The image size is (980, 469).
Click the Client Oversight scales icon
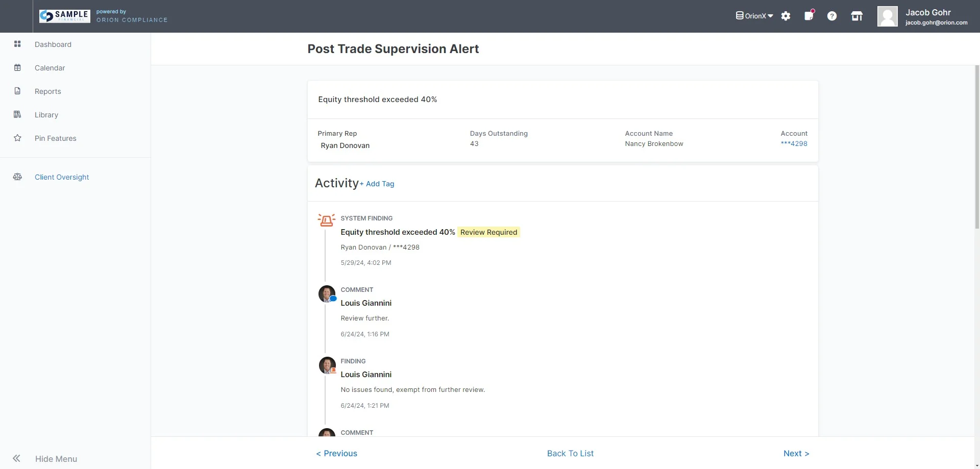coord(17,177)
